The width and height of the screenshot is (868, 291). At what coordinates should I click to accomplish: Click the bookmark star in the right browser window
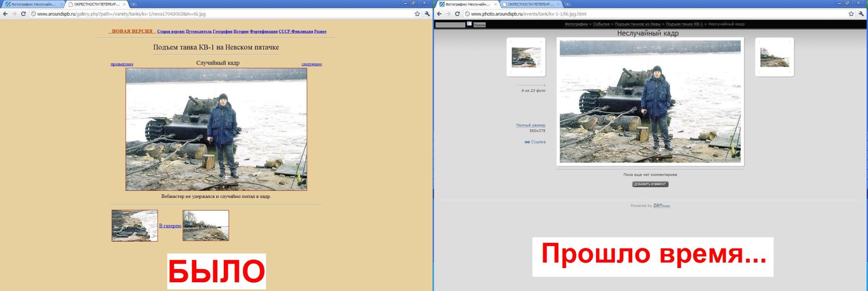851,14
